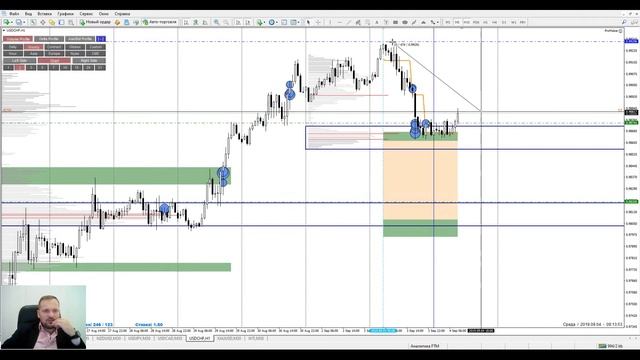Select the vertical line drawing tool
The height and width of the screenshot is (360, 640).
click(x=330, y=22)
